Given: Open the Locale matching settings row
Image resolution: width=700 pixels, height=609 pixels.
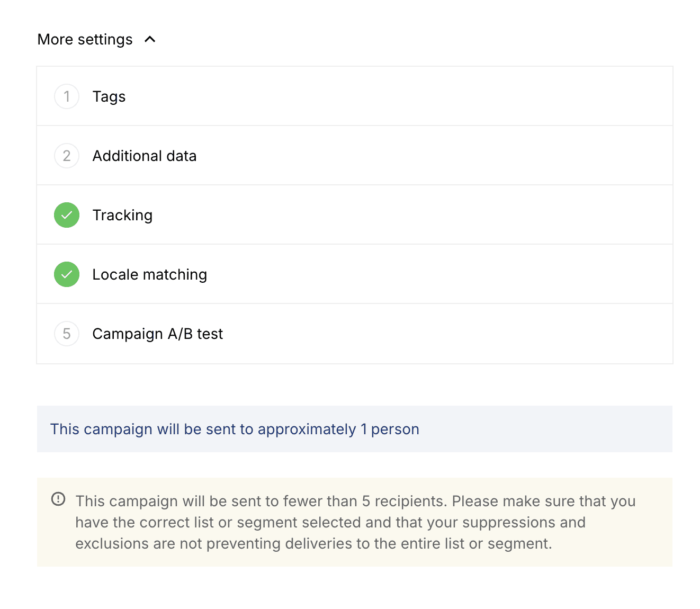Looking at the screenshot, I should click(x=355, y=274).
